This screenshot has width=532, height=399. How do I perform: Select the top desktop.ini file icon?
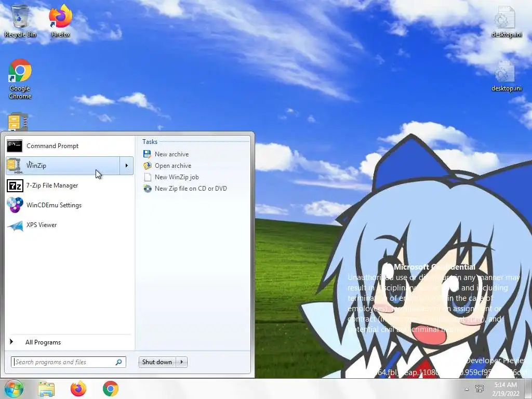pyautogui.click(x=506, y=21)
